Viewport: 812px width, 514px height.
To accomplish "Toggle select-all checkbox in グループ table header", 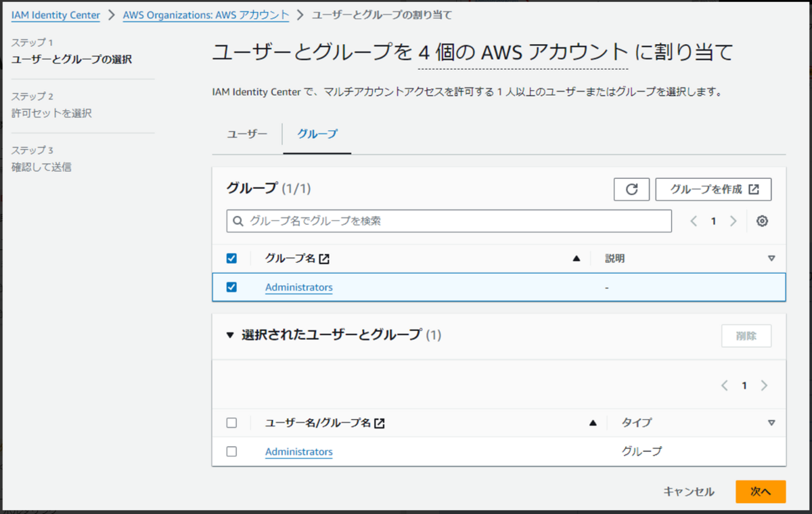I will click(x=231, y=258).
